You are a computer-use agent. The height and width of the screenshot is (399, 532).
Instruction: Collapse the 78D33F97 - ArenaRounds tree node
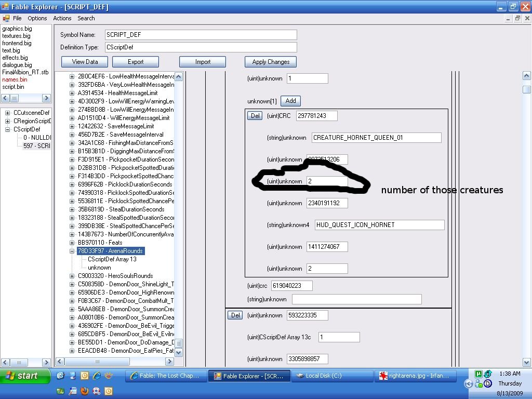[72, 251]
